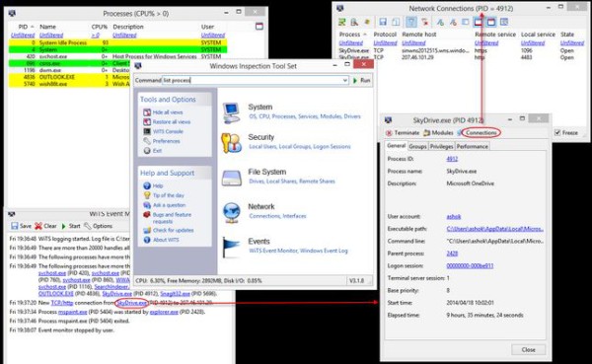Click the red-X clear filter icon in Network Connections toolbar
592x364 pixels.
pyautogui.click(x=425, y=22)
